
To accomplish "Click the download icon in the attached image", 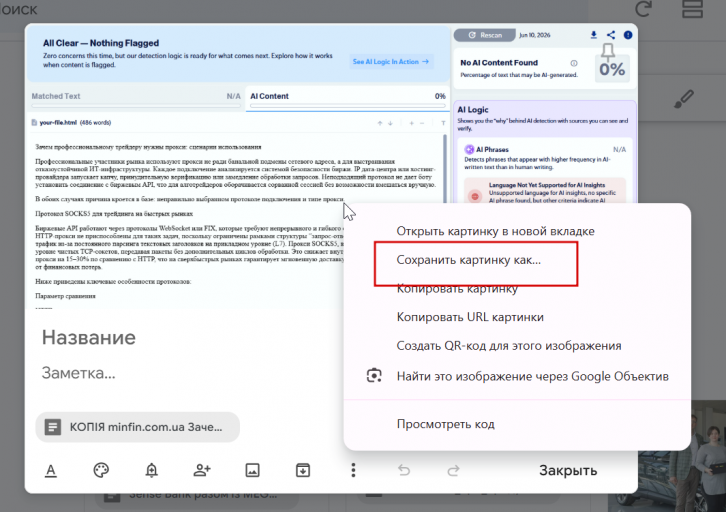I will click(594, 35).
